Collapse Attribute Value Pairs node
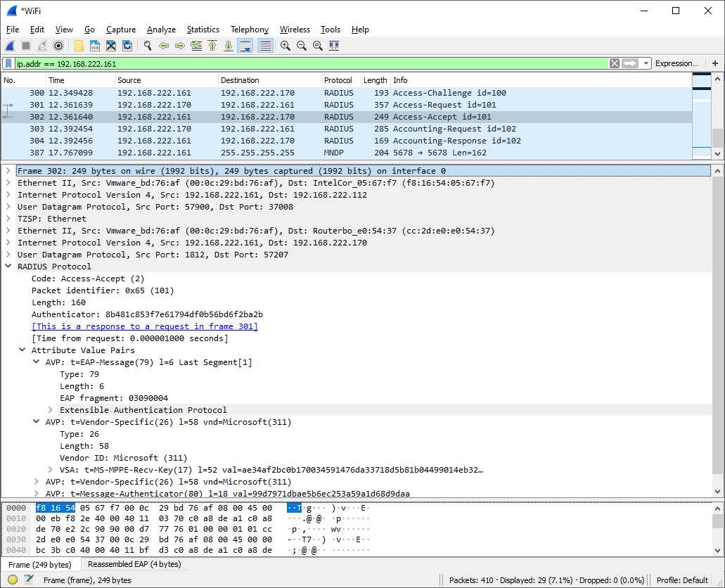725x588 pixels. coord(23,350)
